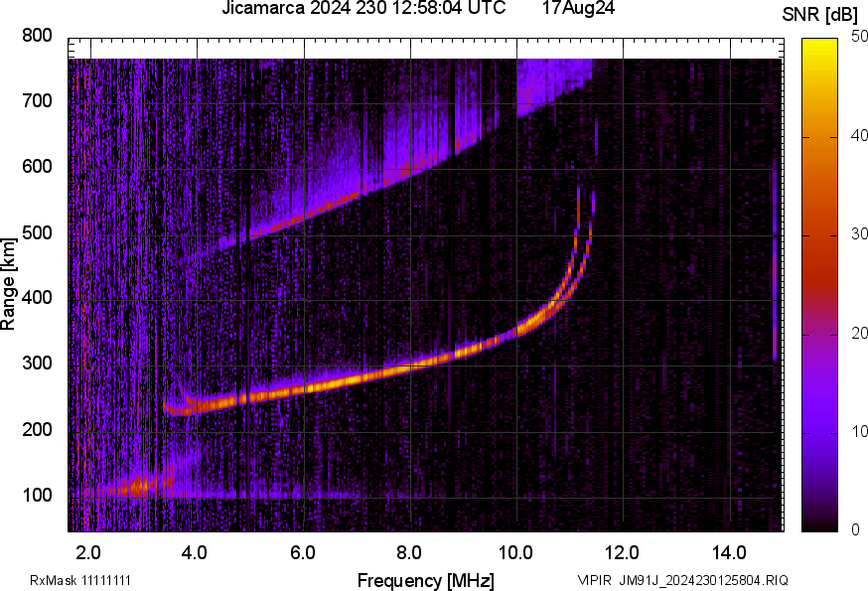Click the 'RxMask 11111111' footer text
Screen dimensions: 868x591
click(x=80, y=580)
